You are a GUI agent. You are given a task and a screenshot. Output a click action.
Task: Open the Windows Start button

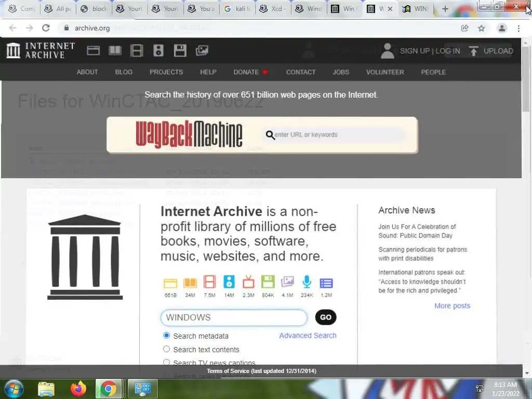coord(14,389)
